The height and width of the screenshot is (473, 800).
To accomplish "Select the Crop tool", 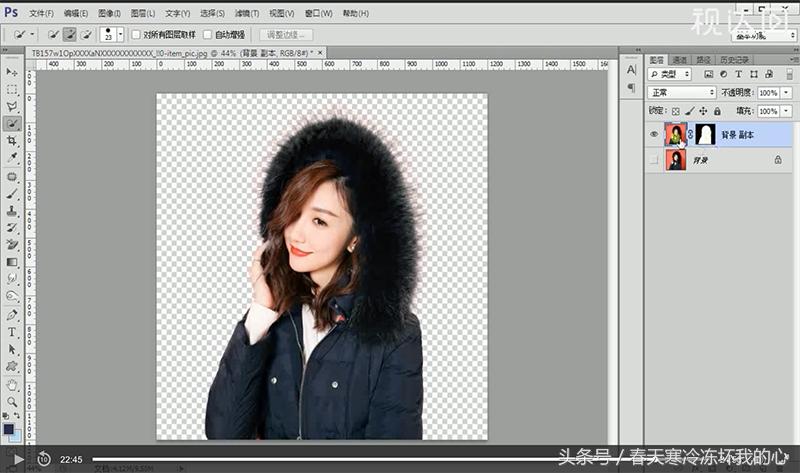I will 12,141.
